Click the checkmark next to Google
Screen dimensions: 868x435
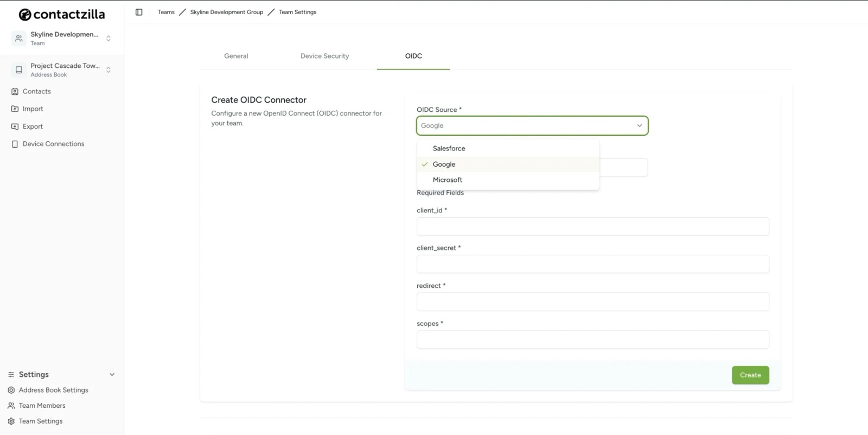click(425, 165)
